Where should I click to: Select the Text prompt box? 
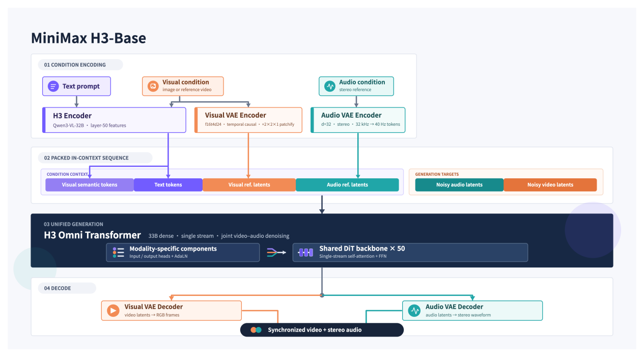pyautogui.click(x=76, y=87)
